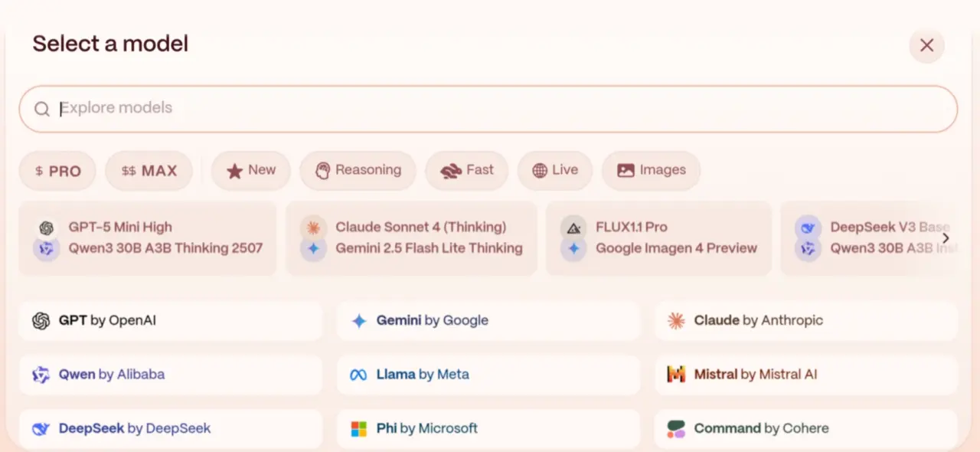Click the globe icon on Live chip
980x452 pixels.
coord(540,170)
